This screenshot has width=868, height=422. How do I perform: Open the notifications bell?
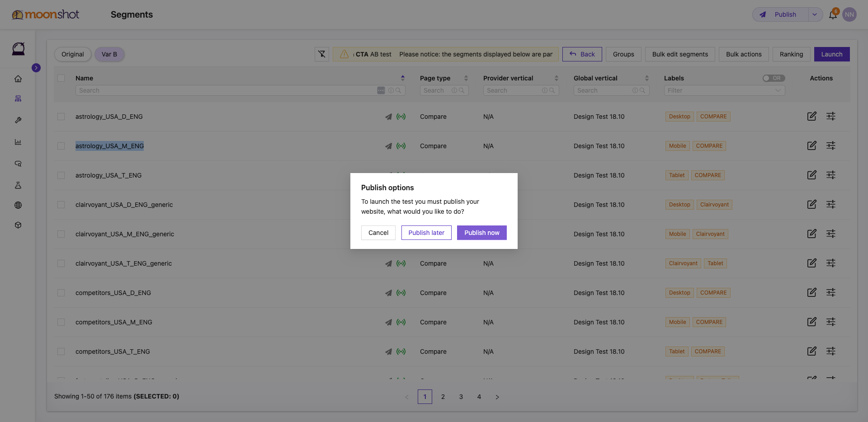pos(833,14)
